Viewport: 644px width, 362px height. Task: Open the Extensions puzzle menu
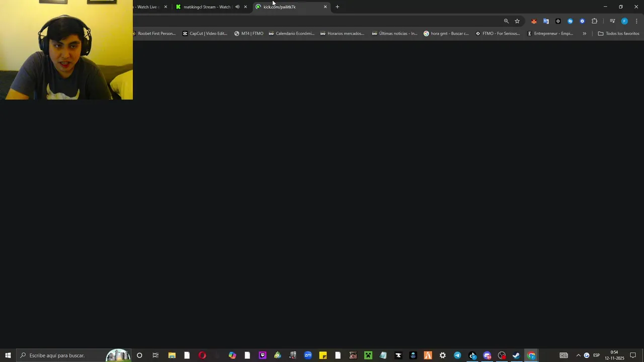(x=595, y=21)
